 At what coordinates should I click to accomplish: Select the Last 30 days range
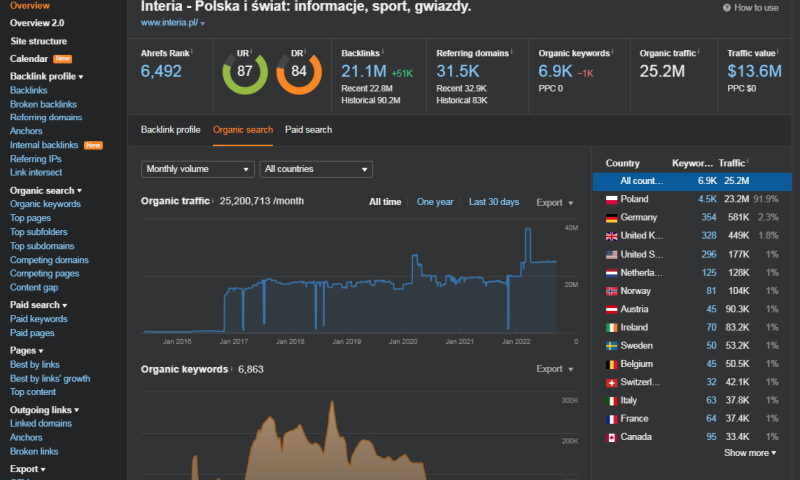(494, 202)
